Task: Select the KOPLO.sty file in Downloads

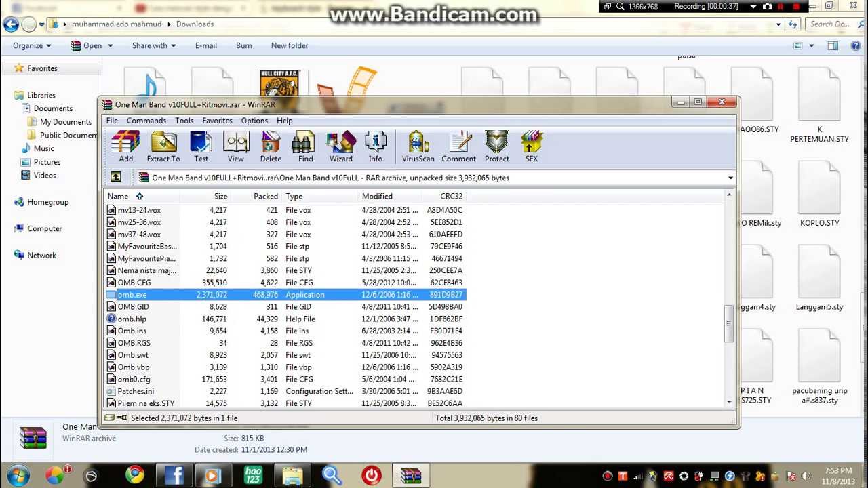Action: pyautogui.click(x=819, y=194)
